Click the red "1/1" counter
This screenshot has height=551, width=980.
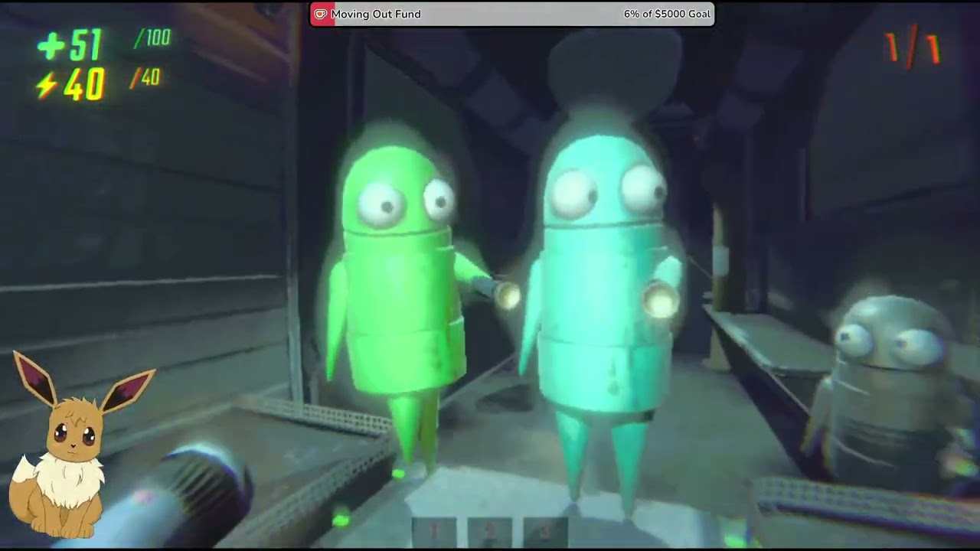(913, 49)
